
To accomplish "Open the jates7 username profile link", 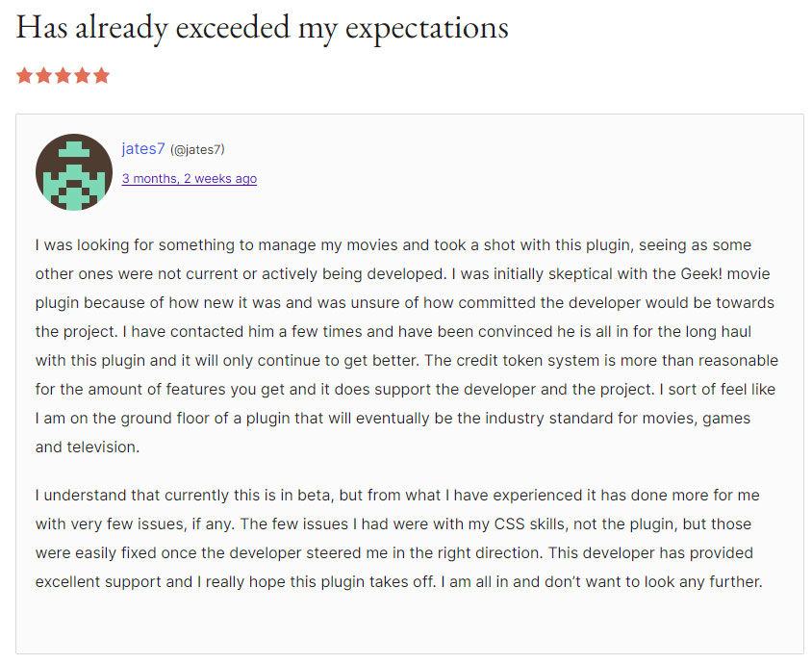I will click(x=143, y=148).
